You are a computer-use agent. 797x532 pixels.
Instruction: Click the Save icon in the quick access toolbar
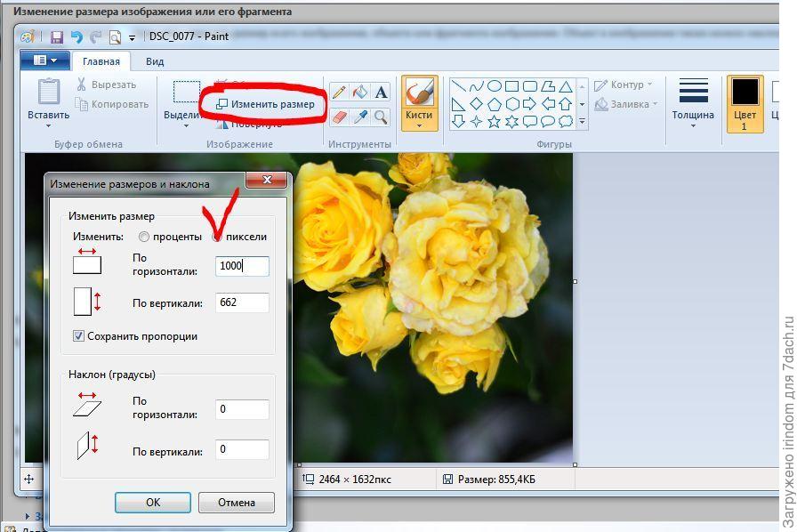[x=56, y=36]
